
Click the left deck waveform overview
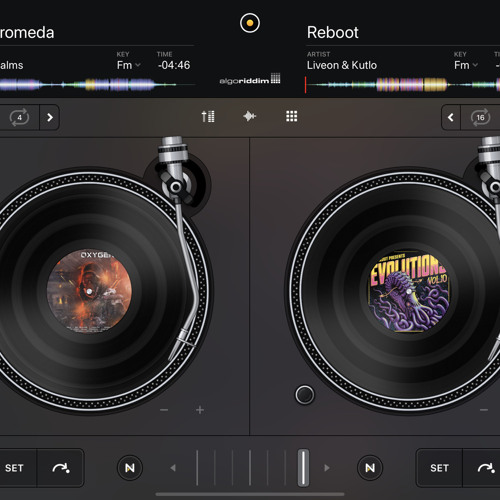coord(97,85)
